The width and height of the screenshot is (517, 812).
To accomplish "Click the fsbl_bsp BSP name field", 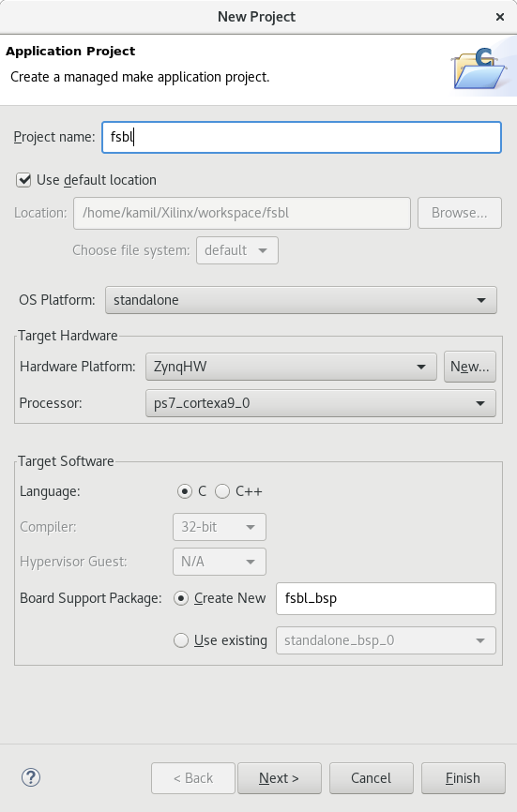I will click(386, 598).
